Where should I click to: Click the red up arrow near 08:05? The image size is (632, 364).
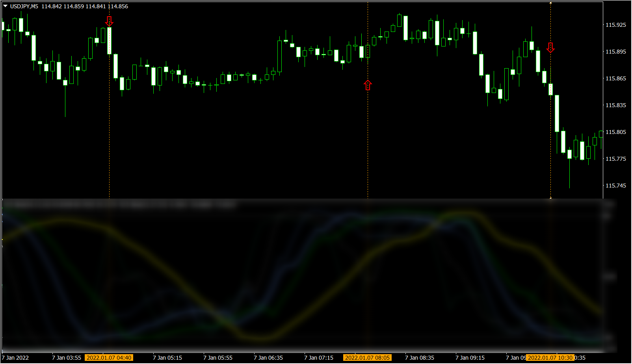[x=368, y=85]
